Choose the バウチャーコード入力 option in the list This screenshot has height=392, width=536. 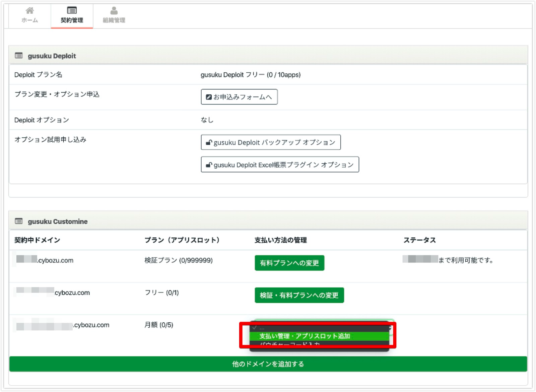click(x=319, y=344)
